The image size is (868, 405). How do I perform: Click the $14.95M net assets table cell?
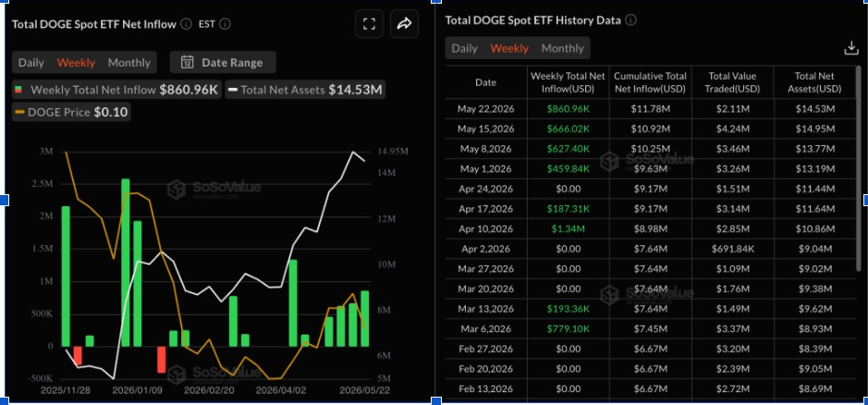click(814, 129)
